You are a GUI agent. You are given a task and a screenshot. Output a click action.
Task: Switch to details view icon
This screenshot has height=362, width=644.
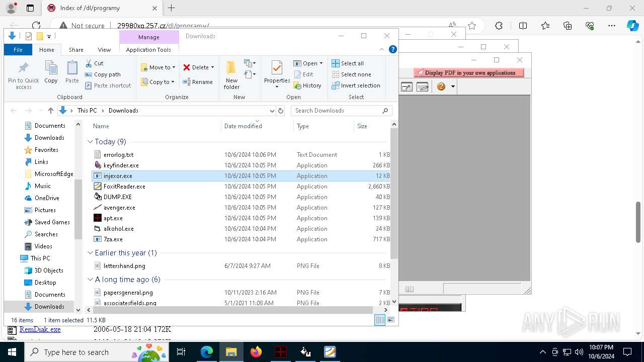coord(380,320)
